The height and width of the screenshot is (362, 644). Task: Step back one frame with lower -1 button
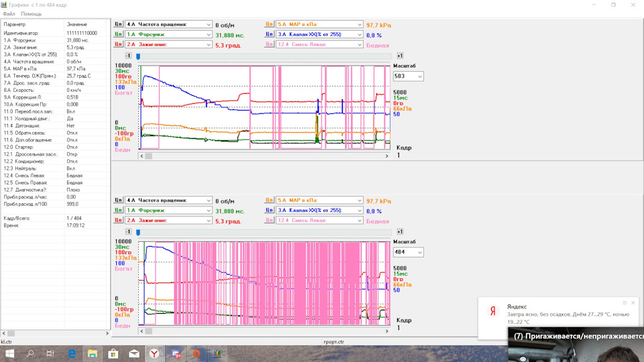[128, 232]
